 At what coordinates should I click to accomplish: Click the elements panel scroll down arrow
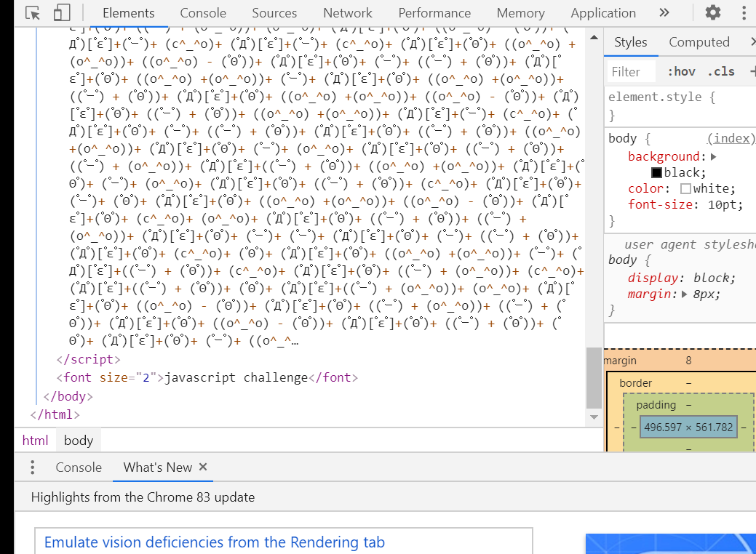coord(594,417)
